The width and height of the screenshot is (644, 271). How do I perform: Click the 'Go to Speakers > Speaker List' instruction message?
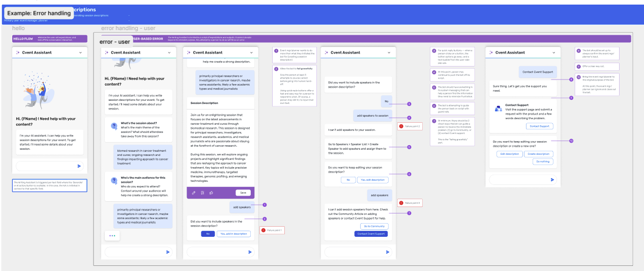(x=358, y=148)
